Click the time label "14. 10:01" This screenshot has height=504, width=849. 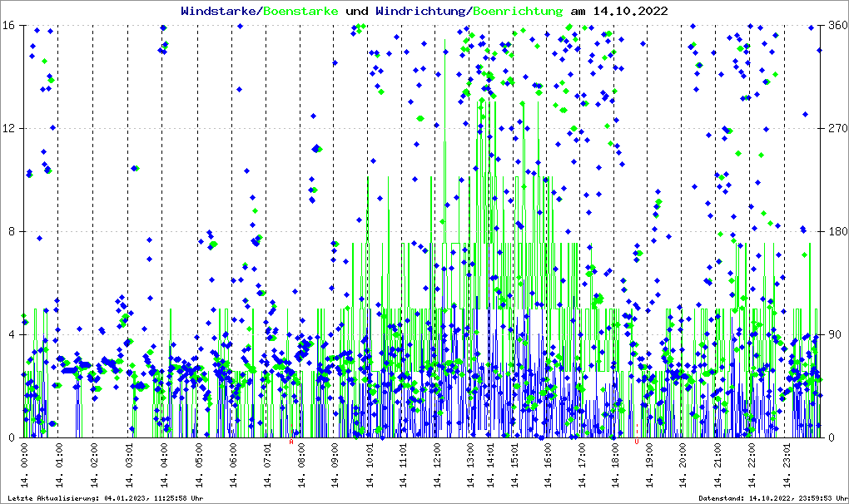[x=369, y=465]
